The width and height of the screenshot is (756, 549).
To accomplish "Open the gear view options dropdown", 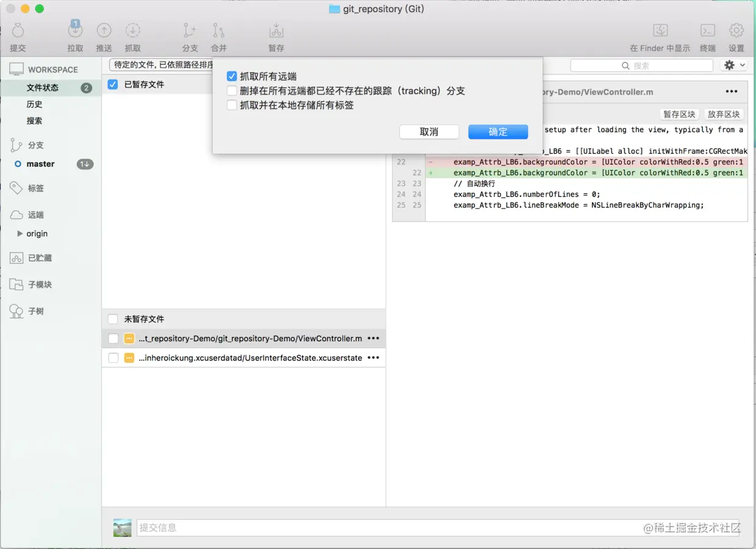I will [733, 65].
